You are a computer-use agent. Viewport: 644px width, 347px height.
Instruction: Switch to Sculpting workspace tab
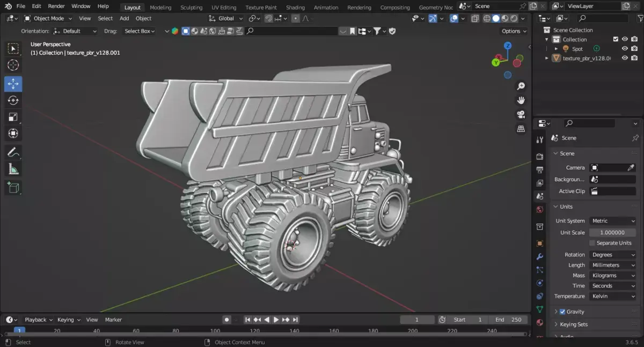pos(191,8)
